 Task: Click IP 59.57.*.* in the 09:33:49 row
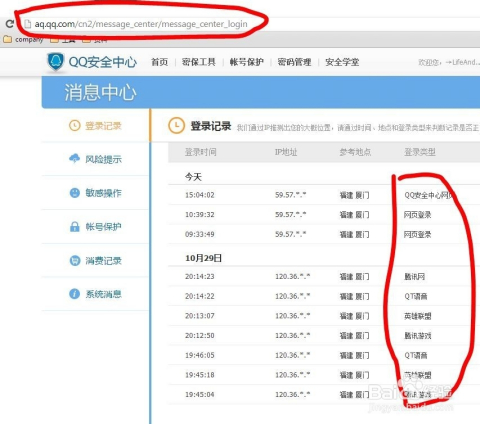291,234
